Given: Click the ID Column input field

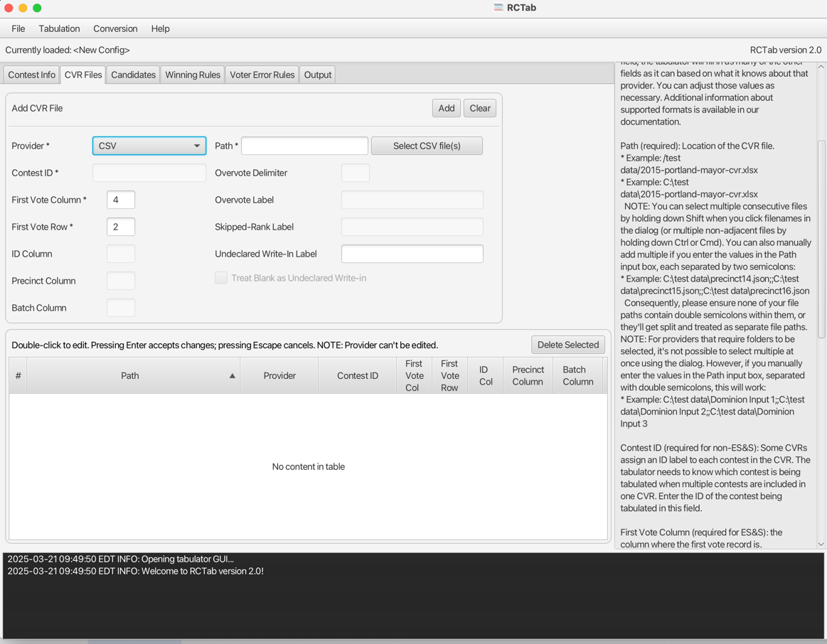Looking at the screenshot, I should [121, 254].
